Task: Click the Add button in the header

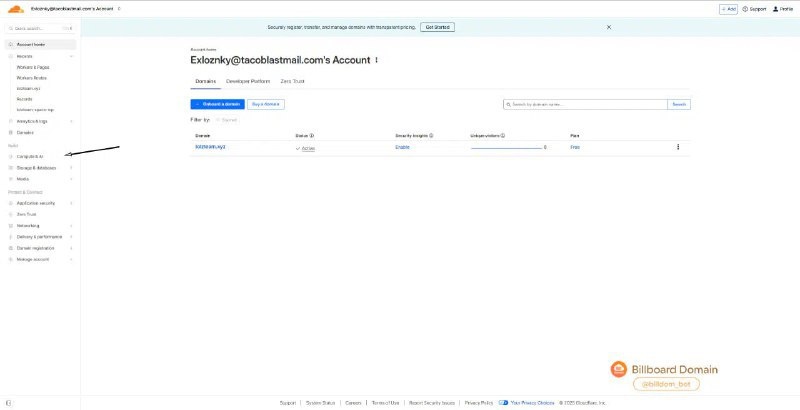Action: pos(728,9)
